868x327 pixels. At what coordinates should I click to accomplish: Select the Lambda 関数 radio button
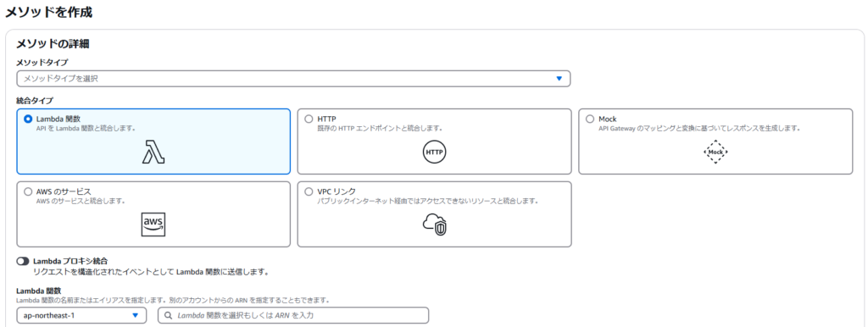28,119
